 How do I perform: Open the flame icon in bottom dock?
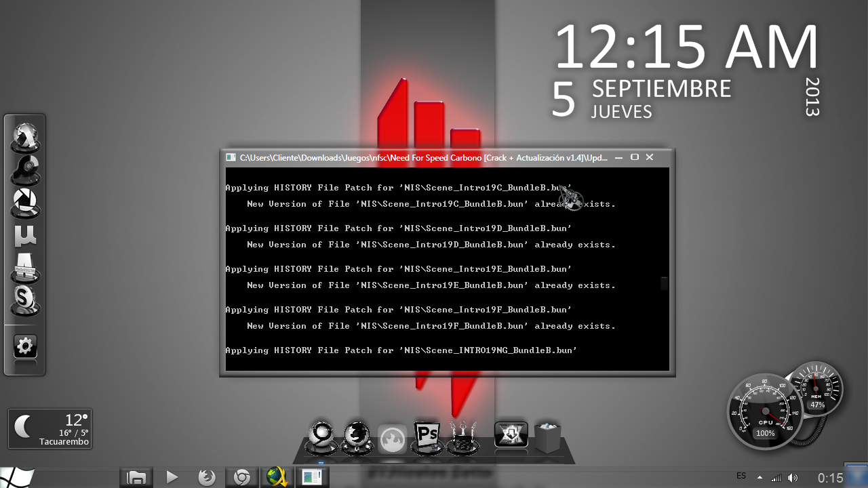(392, 439)
